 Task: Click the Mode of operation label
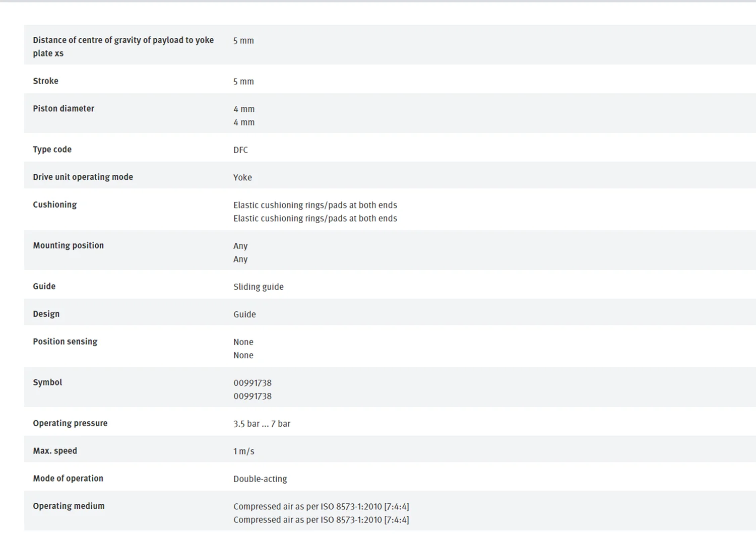click(x=68, y=479)
